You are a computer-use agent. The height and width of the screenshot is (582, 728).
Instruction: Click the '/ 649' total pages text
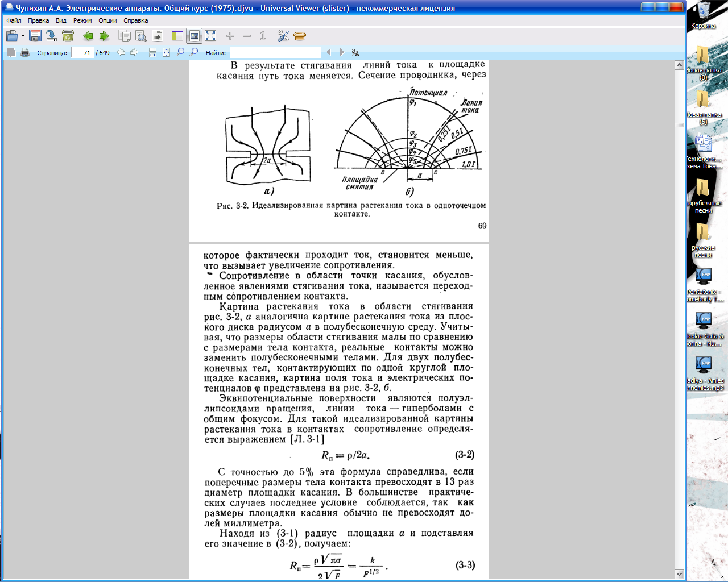pos(102,53)
